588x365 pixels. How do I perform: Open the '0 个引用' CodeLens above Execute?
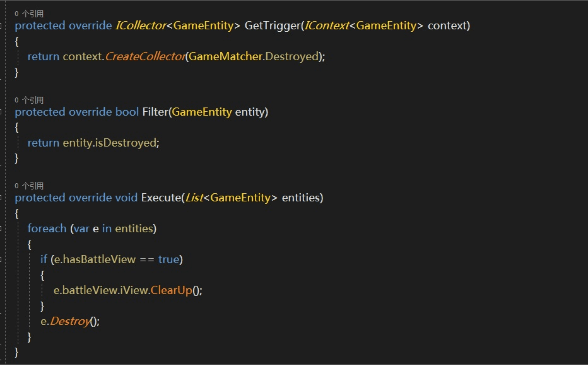29,186
